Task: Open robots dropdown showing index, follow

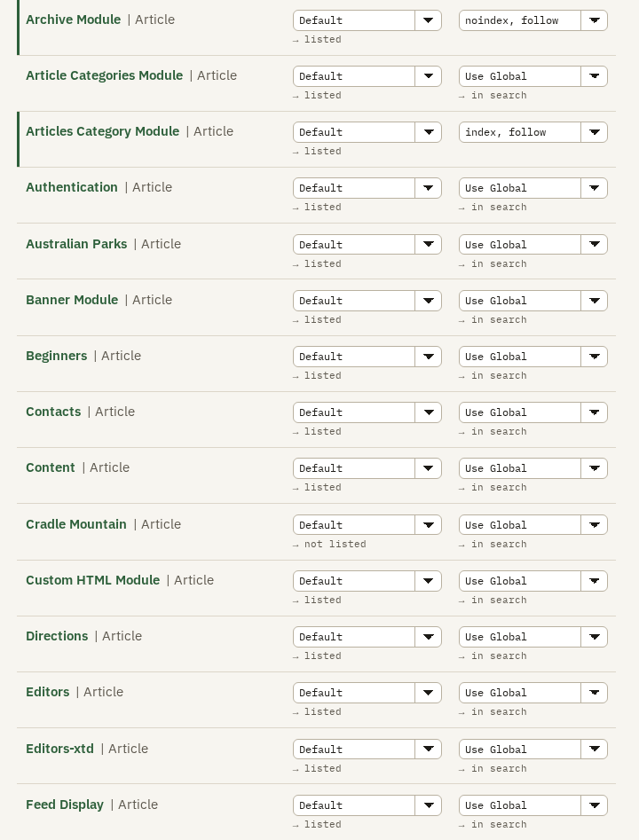Action: point(532,132)
